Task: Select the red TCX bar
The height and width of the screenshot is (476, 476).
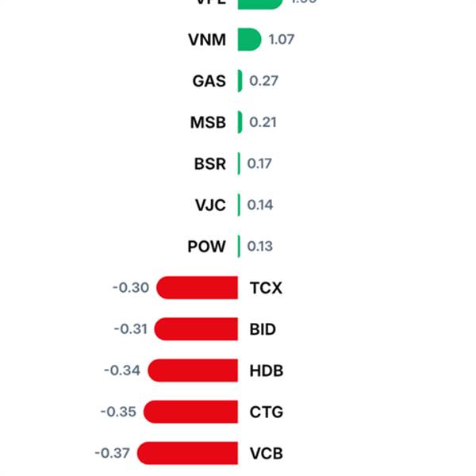Action: (198, 288)
